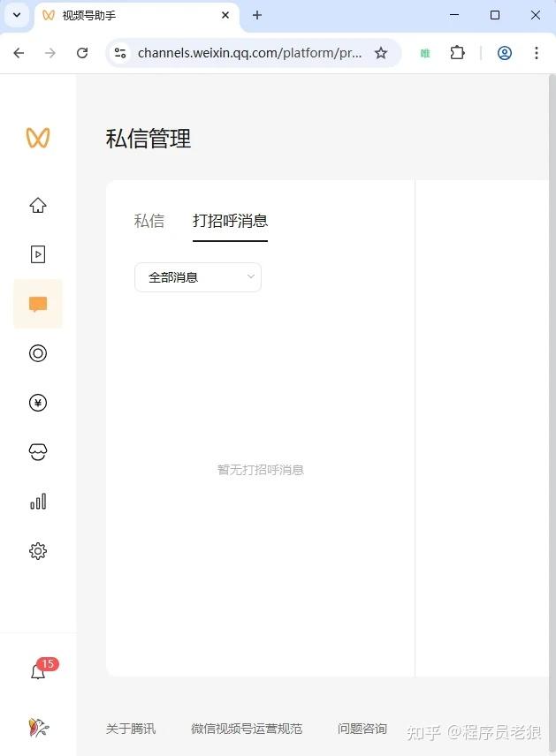Open the video content play icon
Image resolution: width=556 pixels, height=756 pixels.
(38, 254)
